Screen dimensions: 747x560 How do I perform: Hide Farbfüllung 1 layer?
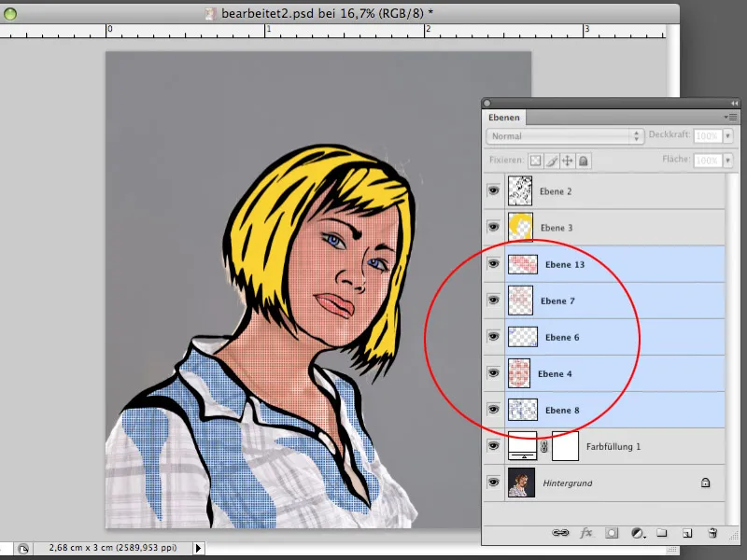click(494, 446)
